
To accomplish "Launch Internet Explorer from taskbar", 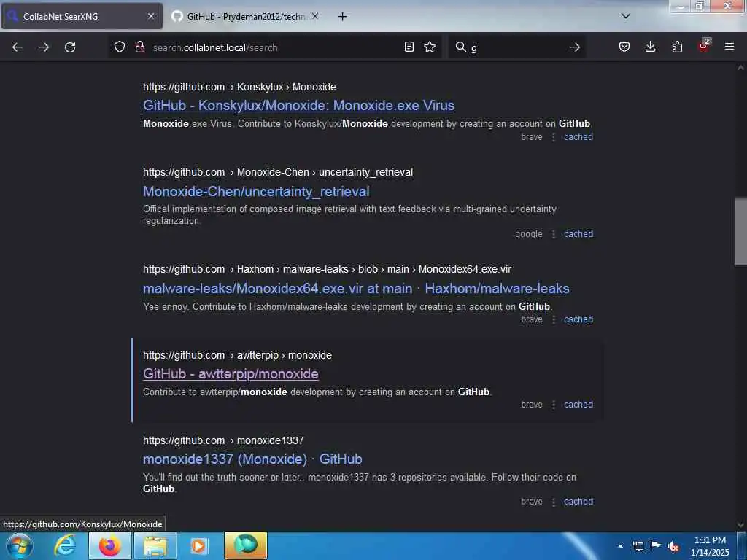I will pyautogui.click(x=65, y=545).
